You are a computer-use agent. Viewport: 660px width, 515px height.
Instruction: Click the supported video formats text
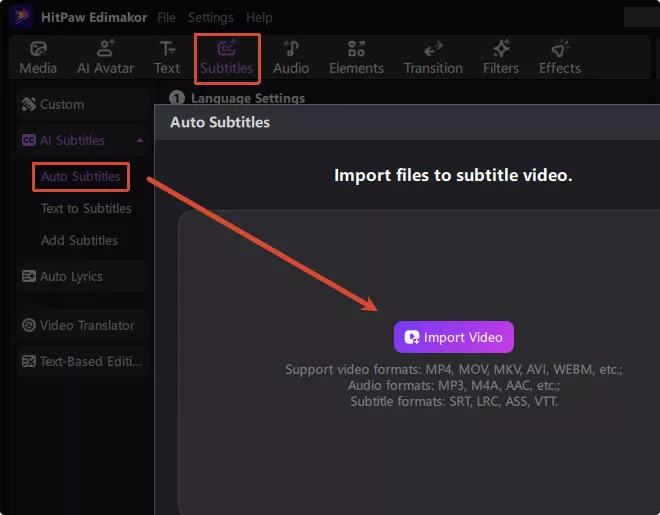[x=454, y=369]
